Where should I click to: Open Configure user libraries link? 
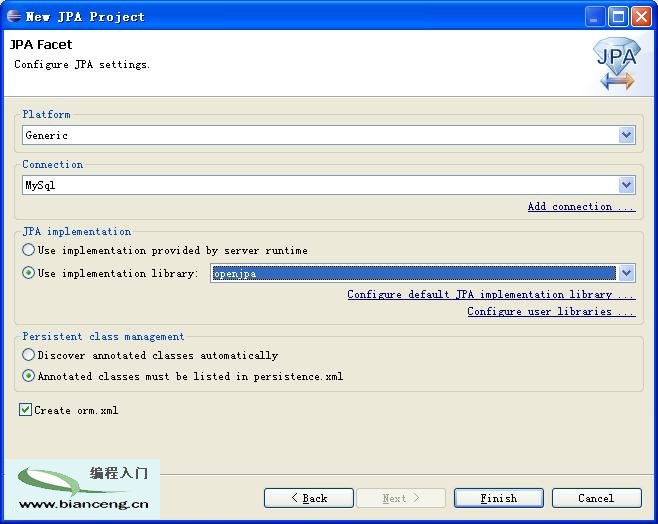point(551,311)
